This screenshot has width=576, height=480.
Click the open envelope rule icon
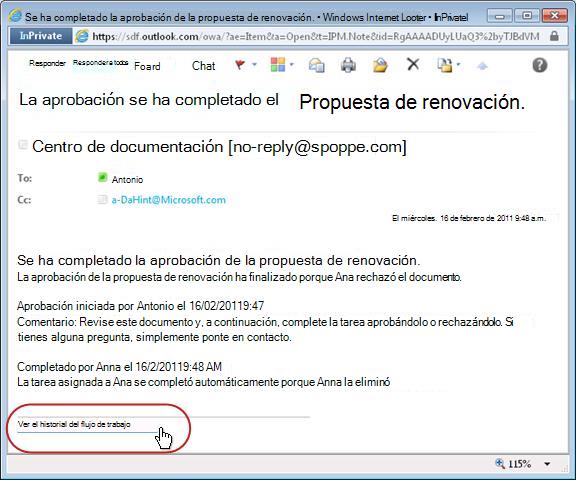[380, 65]
